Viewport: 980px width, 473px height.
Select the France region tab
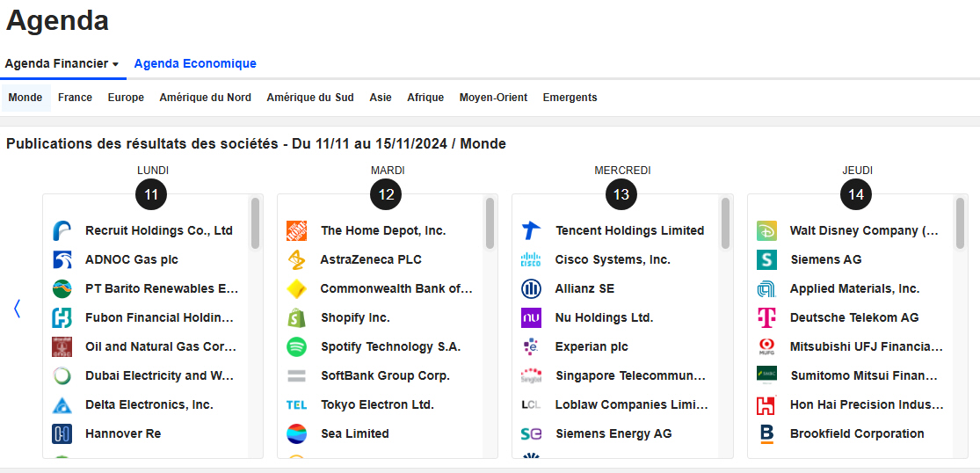tap(75, 98)
